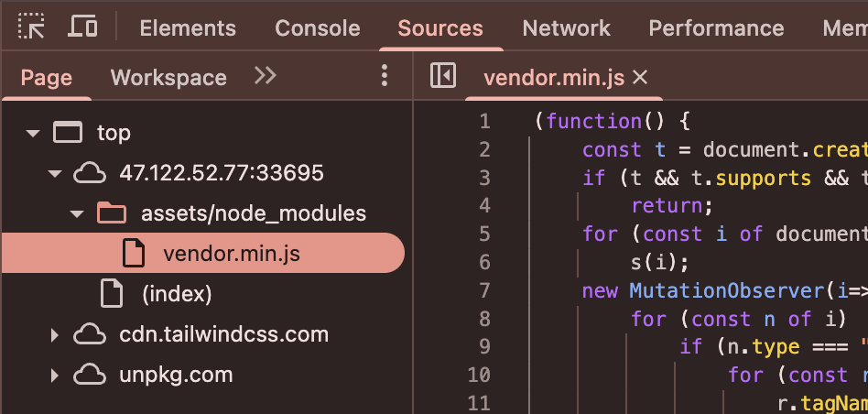Close the vendor.min.js editor tab

point(640,77)
